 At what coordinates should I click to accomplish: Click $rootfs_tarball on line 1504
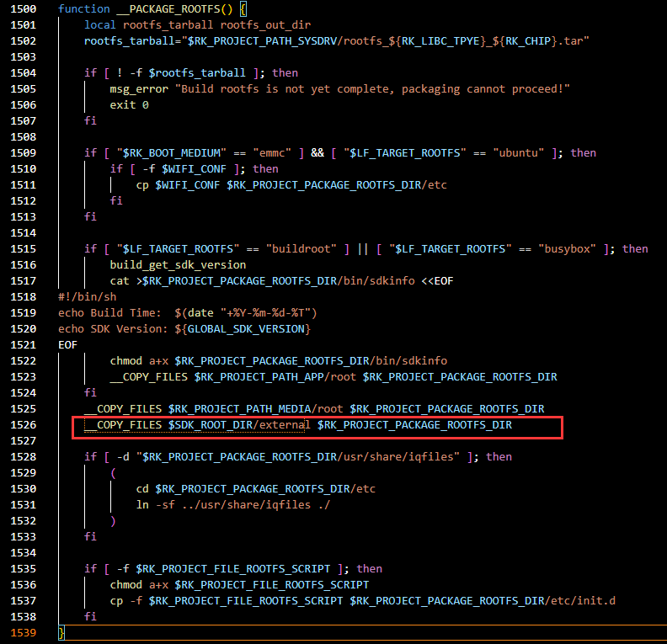[x=197, y=73]
